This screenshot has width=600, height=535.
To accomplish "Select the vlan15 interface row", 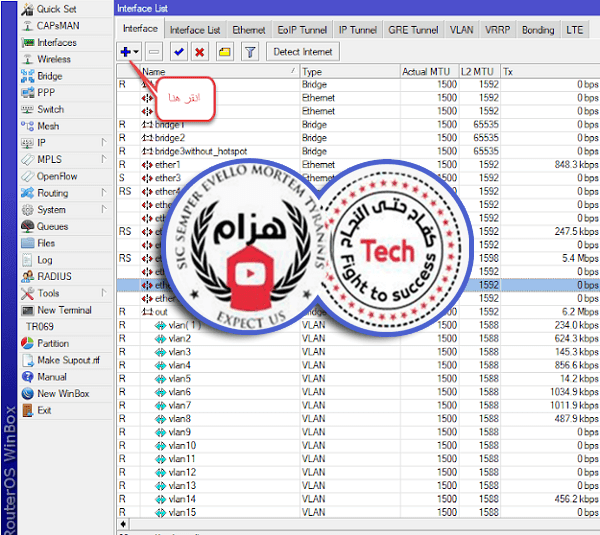I will click(x=358, y=512).
